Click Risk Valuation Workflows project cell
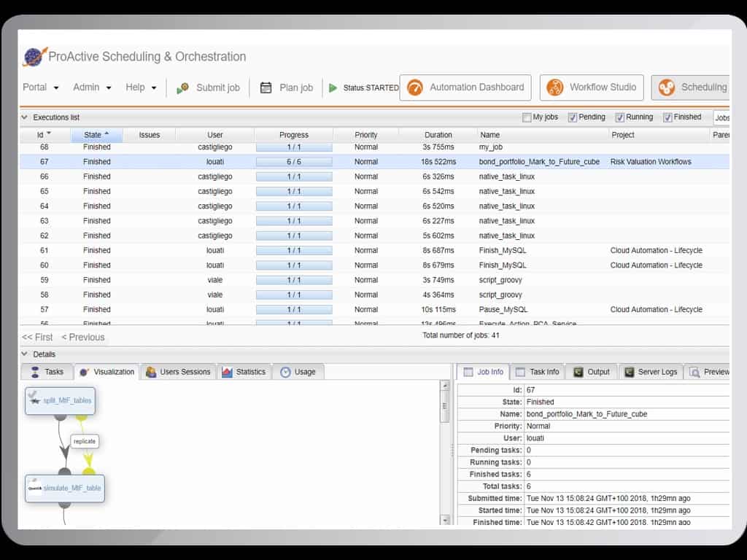Image resolution: width=747 pixels, height=560 pixels. coord(651,162)
